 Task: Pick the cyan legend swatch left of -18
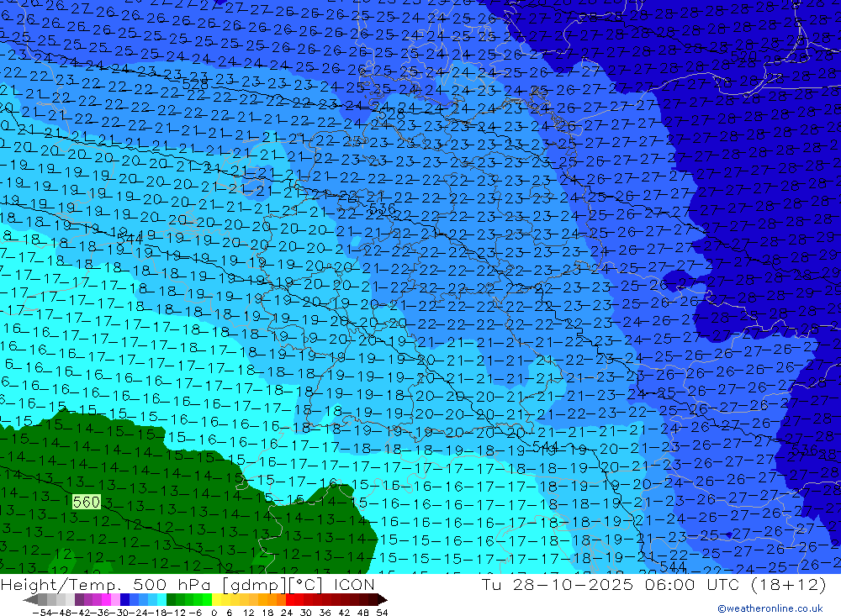[x=161, y=599]
